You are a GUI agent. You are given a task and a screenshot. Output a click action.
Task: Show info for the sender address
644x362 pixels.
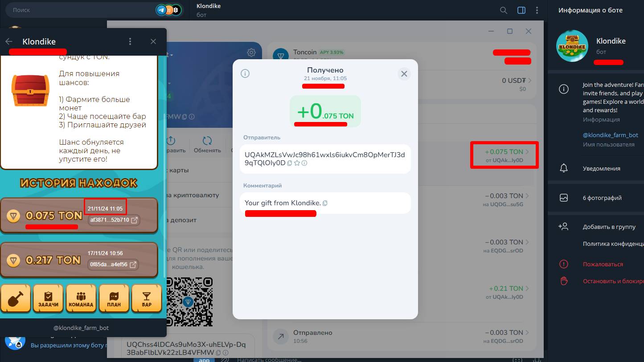tap(304, 163)
